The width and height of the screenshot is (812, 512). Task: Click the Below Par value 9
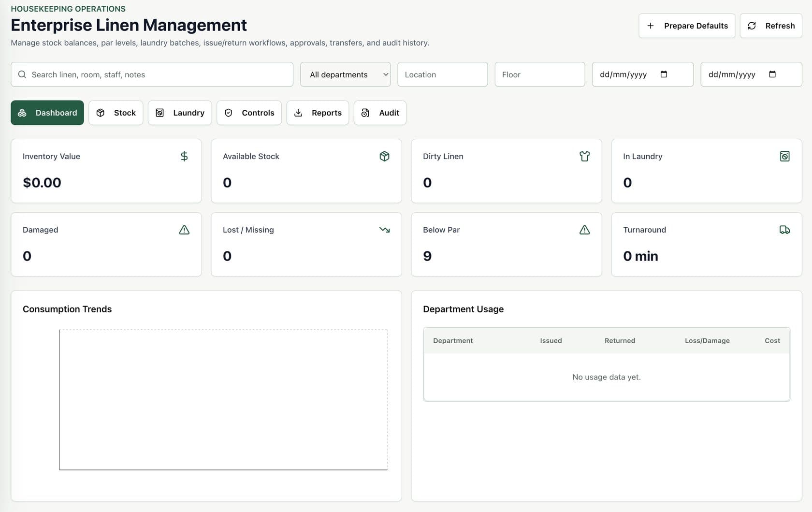pos(427,256)
